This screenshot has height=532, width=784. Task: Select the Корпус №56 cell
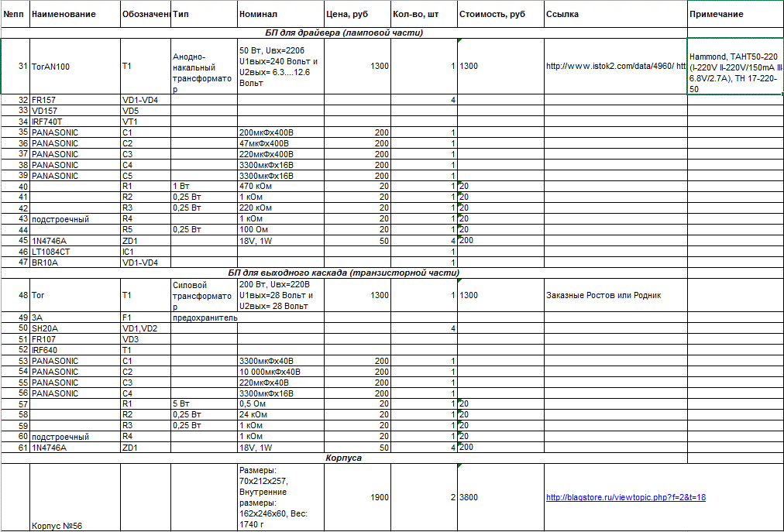click(x=75, y=497)
